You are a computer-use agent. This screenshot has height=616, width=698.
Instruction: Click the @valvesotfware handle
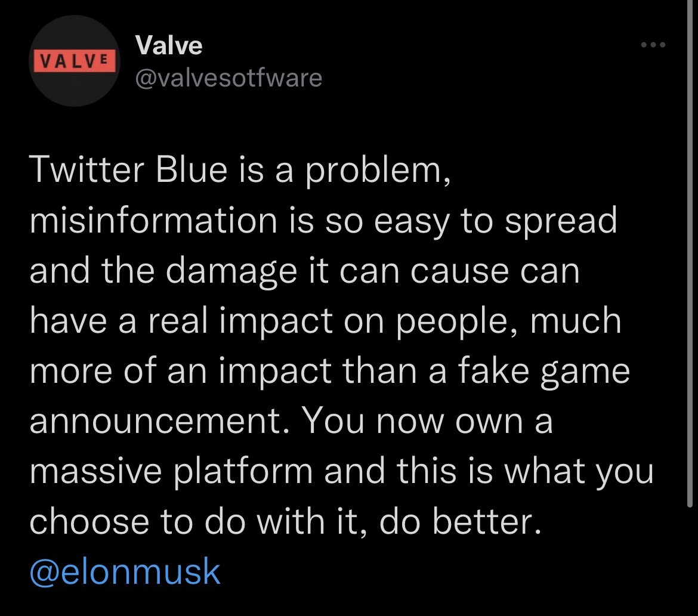pos(228,78)
